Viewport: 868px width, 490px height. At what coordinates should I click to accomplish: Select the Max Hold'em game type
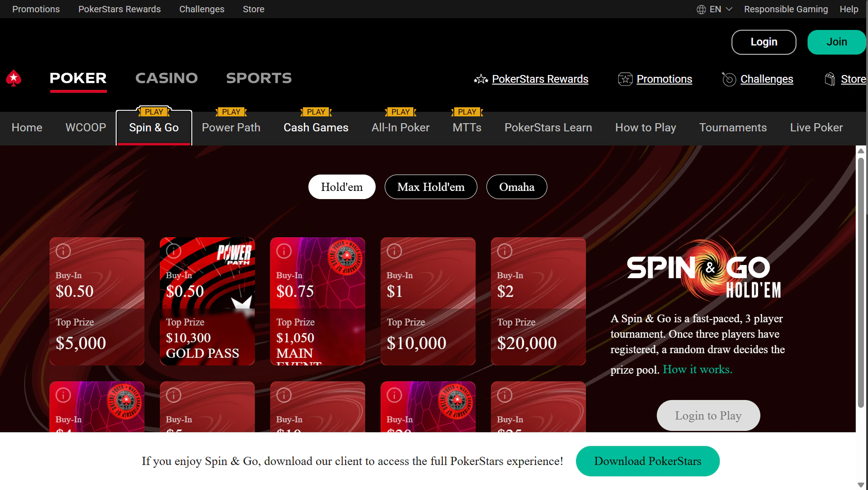point(431,187)
